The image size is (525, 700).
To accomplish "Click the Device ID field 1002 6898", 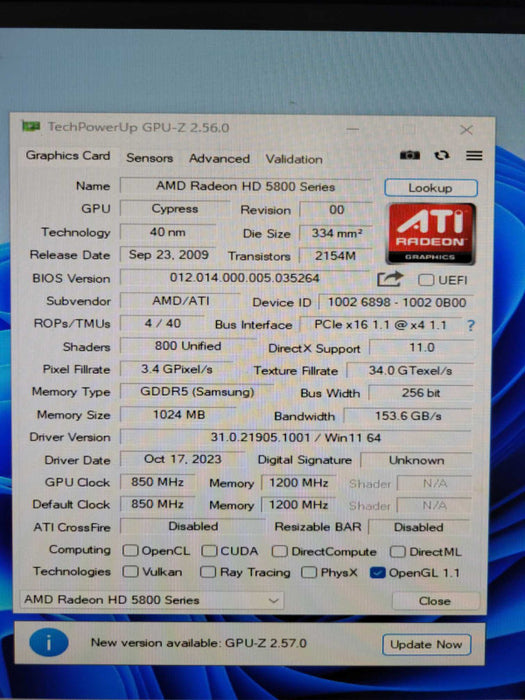I will (396, 302).
